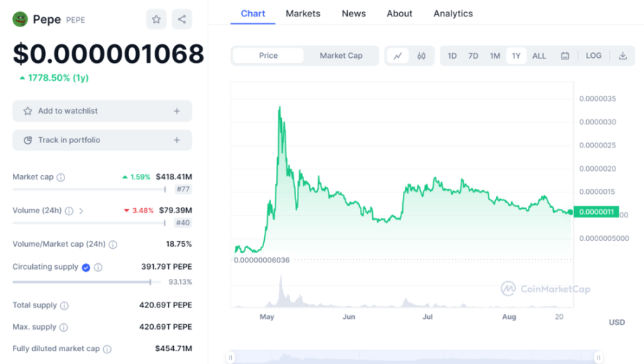Set chart range to 1D
This screenshot has width=644, height=364.
coord(452,56)
